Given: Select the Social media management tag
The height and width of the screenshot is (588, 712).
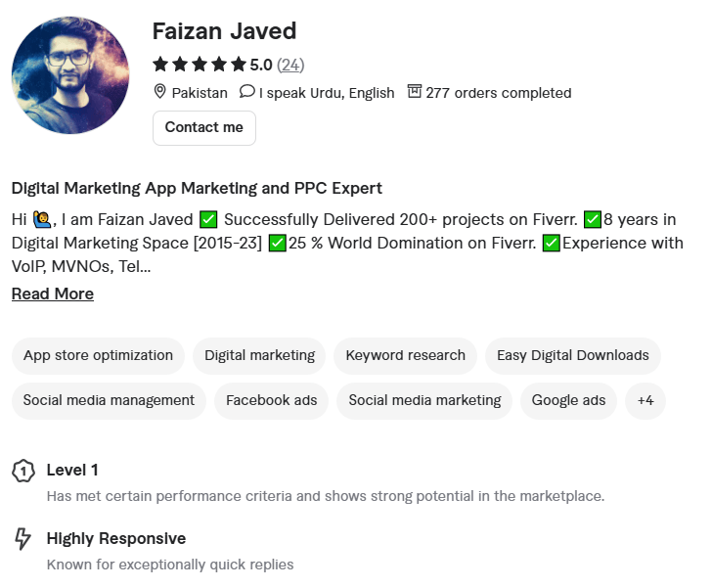Looking at the screenshot, I should [109, 400].
